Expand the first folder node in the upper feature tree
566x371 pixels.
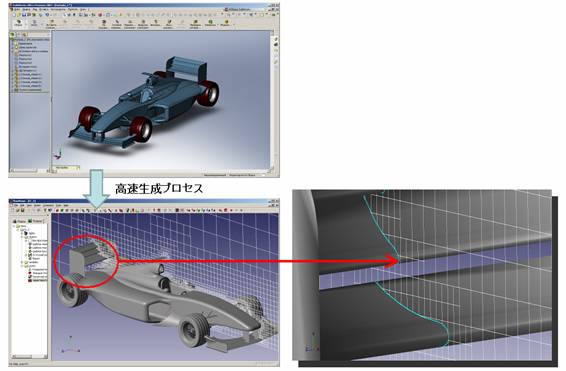pos(12,43)
